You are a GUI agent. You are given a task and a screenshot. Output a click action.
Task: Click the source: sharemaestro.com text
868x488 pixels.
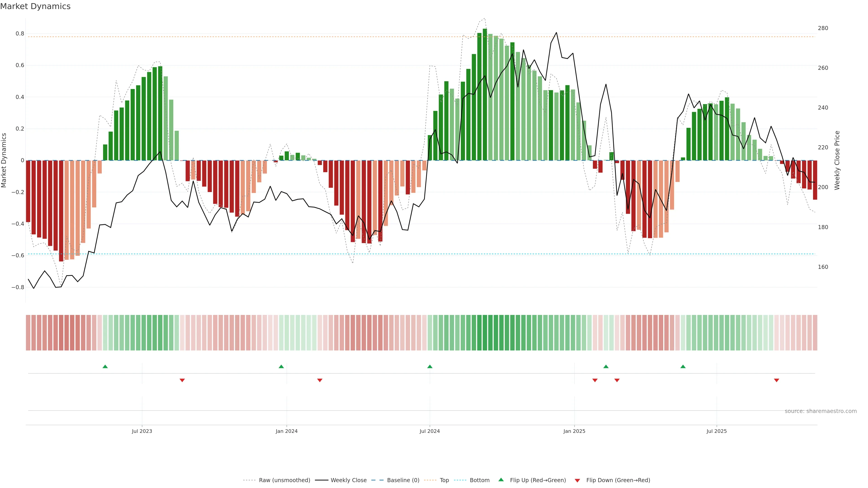coord(821,411)
